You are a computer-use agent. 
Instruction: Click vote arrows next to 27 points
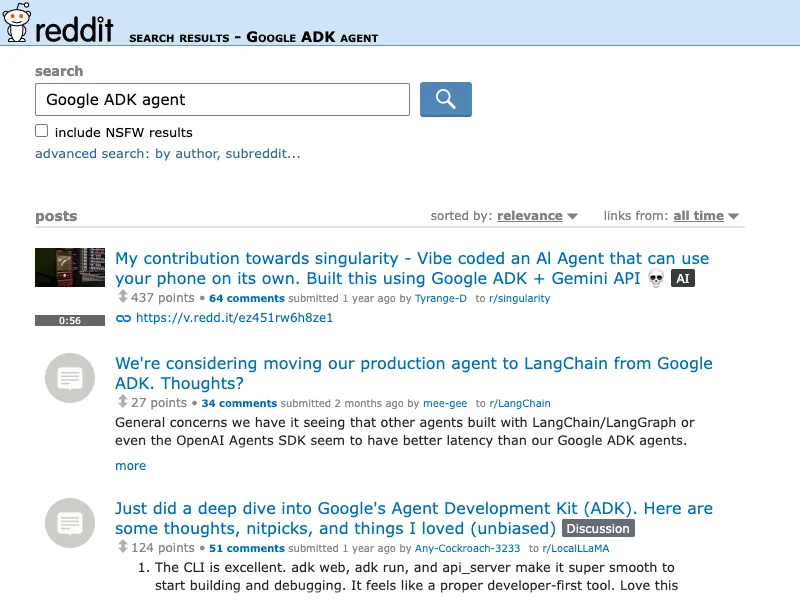coord(122,402)
